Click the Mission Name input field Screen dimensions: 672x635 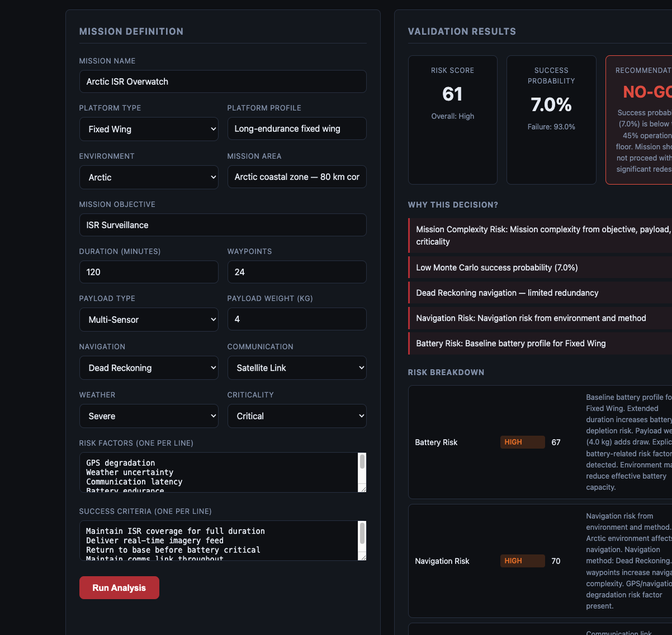[x=223, y=82]
